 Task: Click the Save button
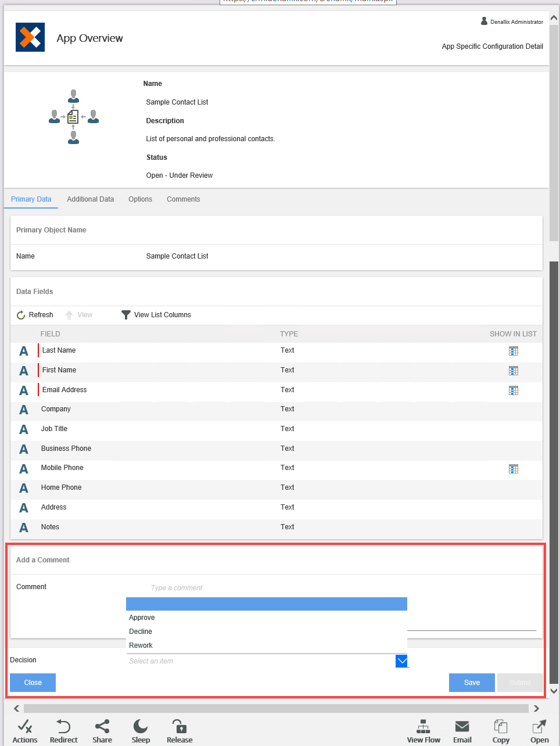tap(472, 683)
